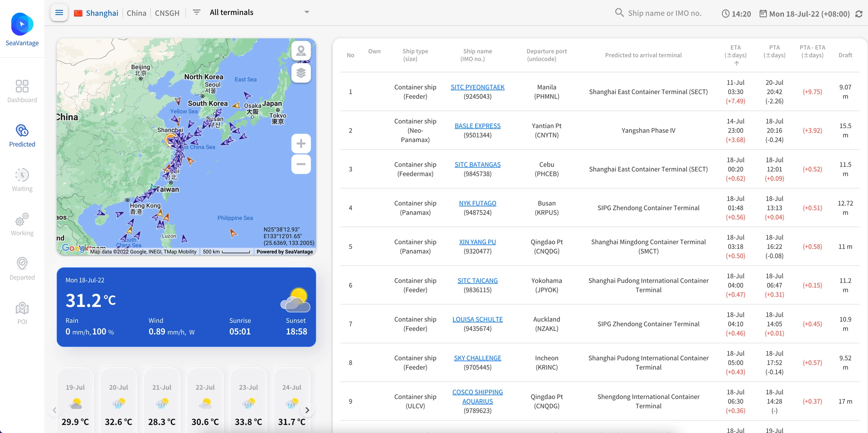Click the SeaVantage logo
Viewport: 868px width, 433px height.
click(22, 29)
